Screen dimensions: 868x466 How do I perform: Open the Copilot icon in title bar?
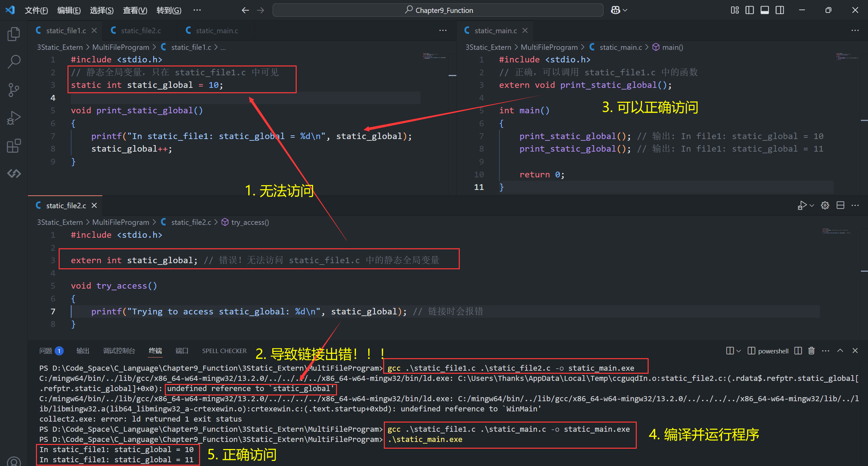pyautogui.click(x=615, y=10)
